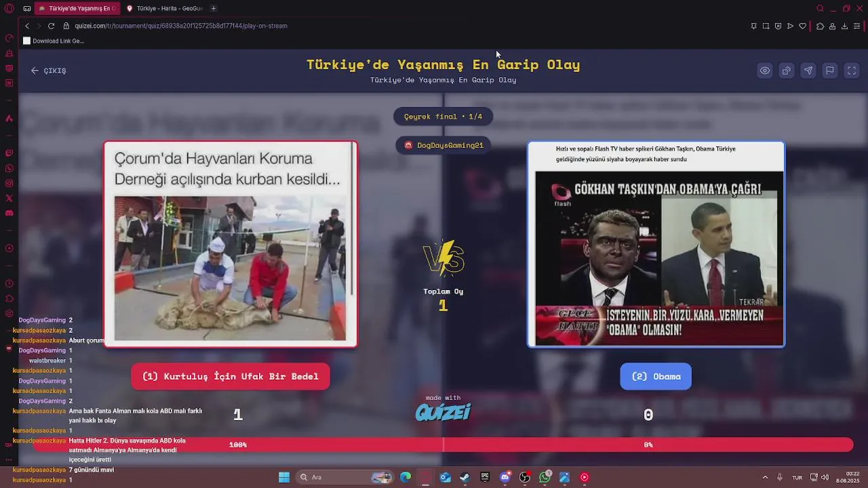The width and height of the screenshot is (868, 488).
Task: Open Steam from taskbar
Action: pyautogui.click(x=465, y=477)
